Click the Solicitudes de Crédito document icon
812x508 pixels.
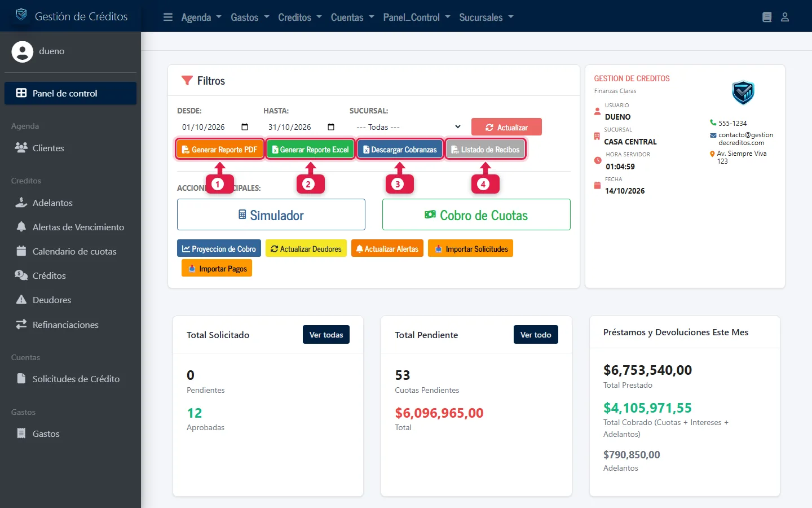[x=21, y=379]
